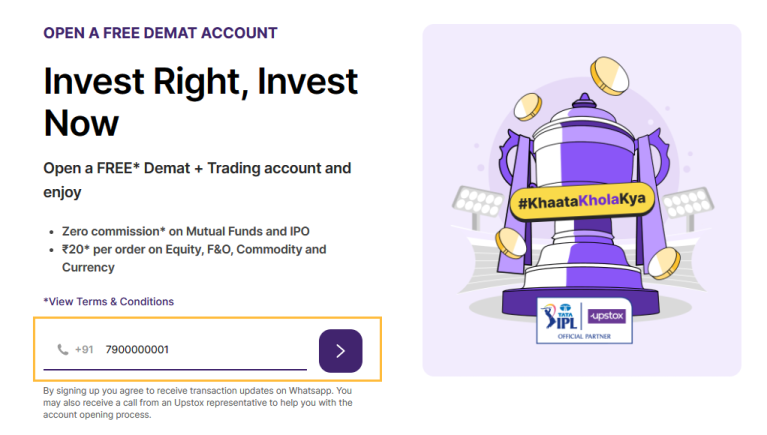Click the 'Invest Right, Invest Now' headline

click(x=201, y=102)
